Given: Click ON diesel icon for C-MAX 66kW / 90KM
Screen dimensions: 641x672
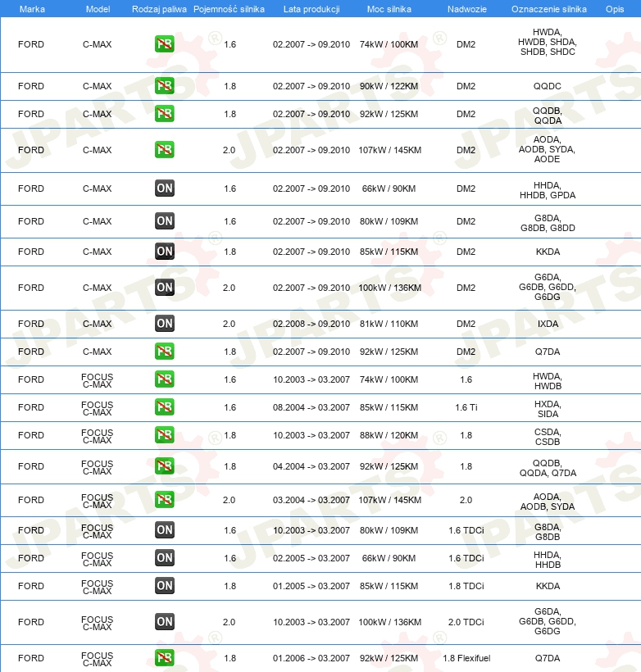Looking at the screenshot, I should pyautogui.click(x=165, y=188).
